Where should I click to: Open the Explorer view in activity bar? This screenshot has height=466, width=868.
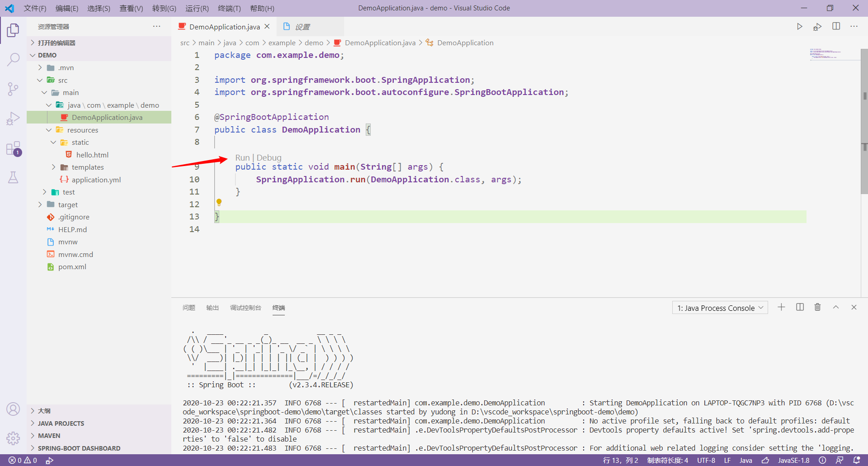(13, 30)
